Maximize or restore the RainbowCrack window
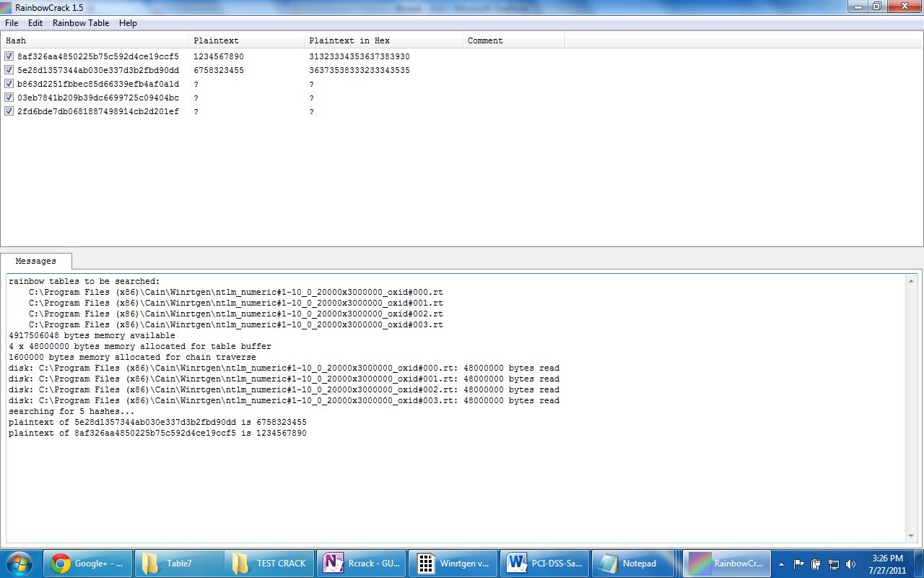The height and width of the screenshot is (578, 924). (877, 6)
